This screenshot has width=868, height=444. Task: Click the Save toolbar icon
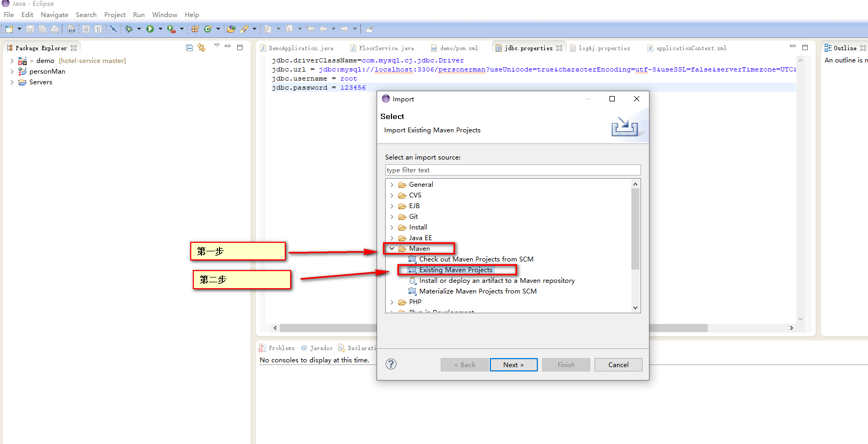click(x=30, y=29)
